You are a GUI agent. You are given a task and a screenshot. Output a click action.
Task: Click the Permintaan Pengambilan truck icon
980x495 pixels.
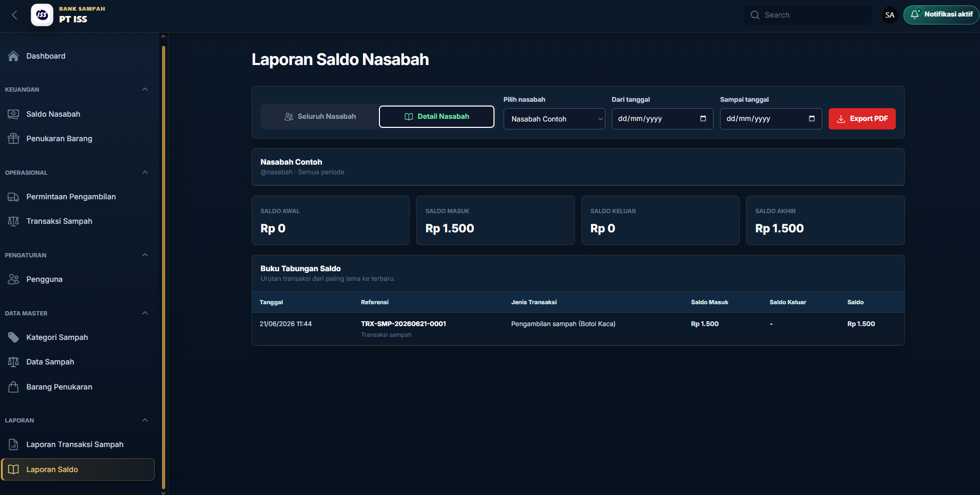click(13, 197)
